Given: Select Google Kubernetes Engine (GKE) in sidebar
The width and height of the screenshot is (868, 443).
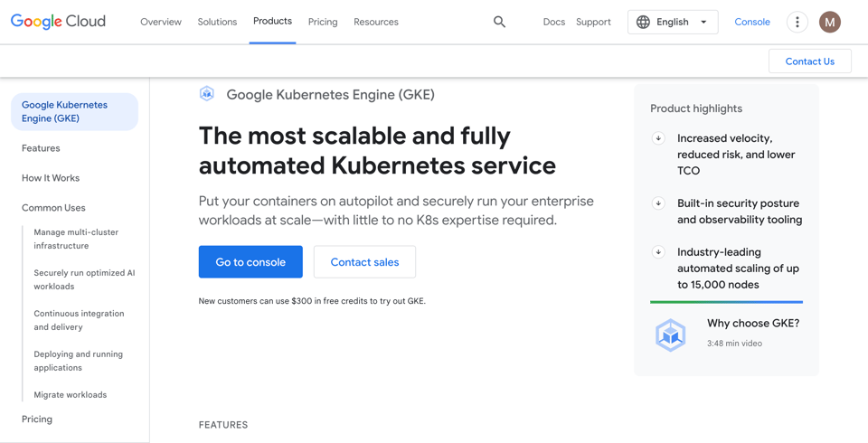Looking at the screenshot, I should click(75, 111).
